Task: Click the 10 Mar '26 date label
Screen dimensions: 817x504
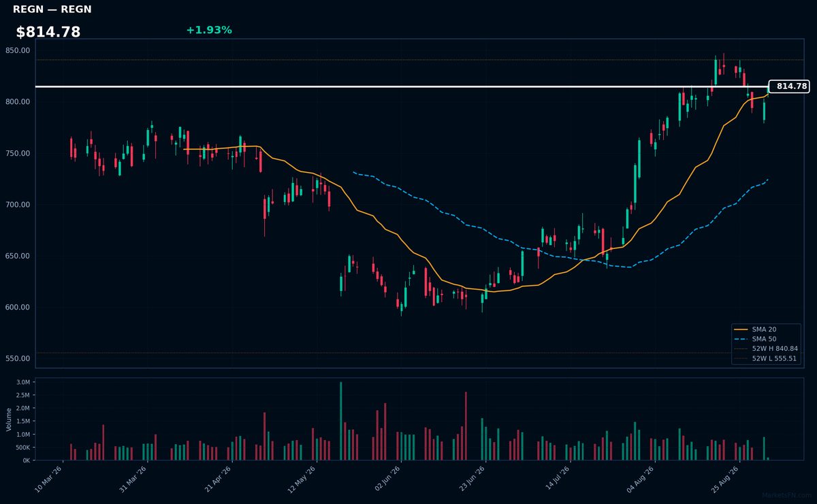Action: click(x=50, y=478)
